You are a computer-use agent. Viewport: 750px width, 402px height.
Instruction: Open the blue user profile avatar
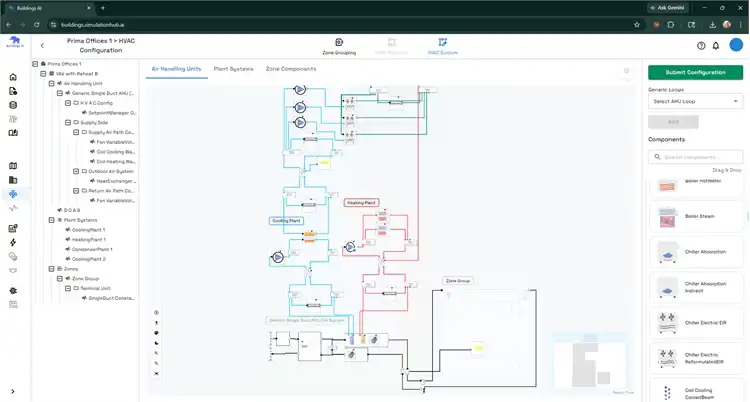point(736,45)
